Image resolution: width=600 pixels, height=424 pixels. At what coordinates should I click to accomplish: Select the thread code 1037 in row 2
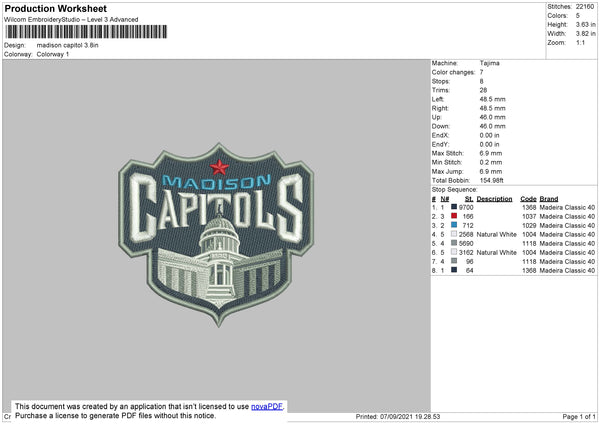[529, 216]
